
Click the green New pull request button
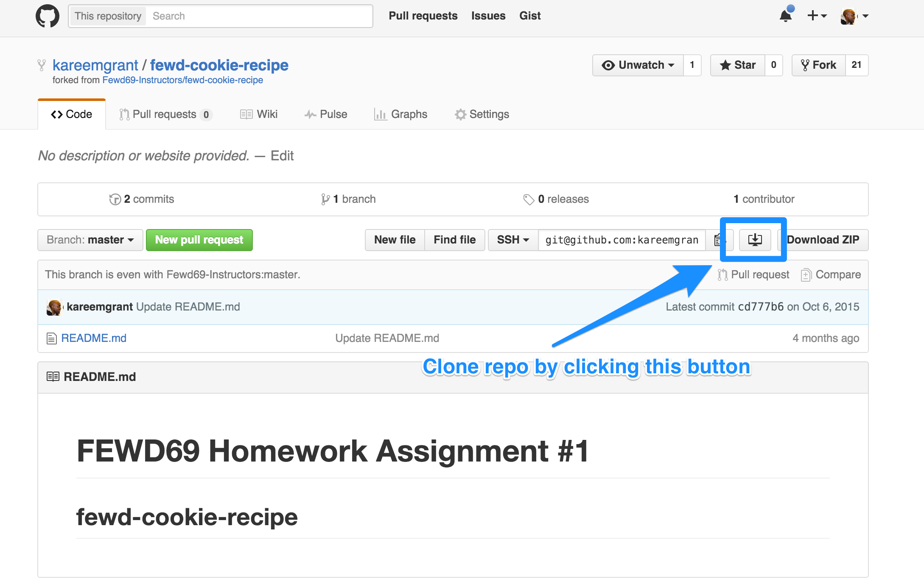point(199,240)
